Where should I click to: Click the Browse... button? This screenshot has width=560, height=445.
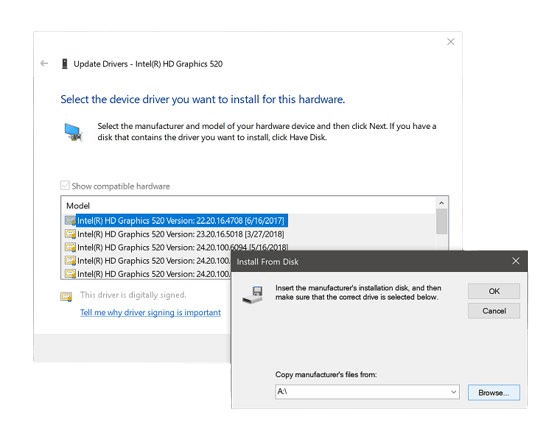[494, 392]
